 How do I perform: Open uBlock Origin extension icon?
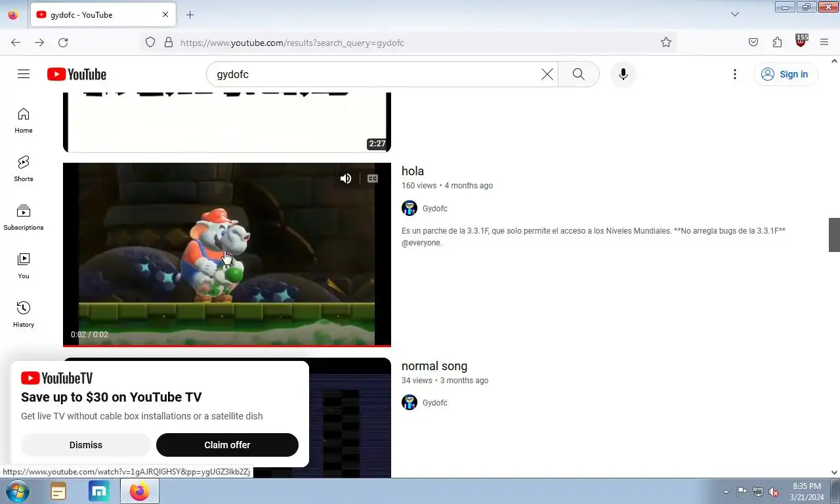click(801, 41)
